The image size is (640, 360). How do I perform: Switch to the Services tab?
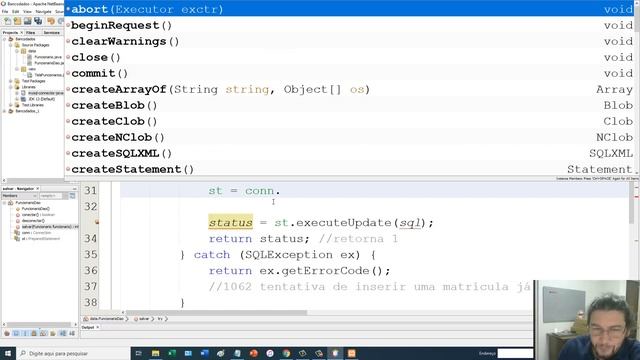51,32
